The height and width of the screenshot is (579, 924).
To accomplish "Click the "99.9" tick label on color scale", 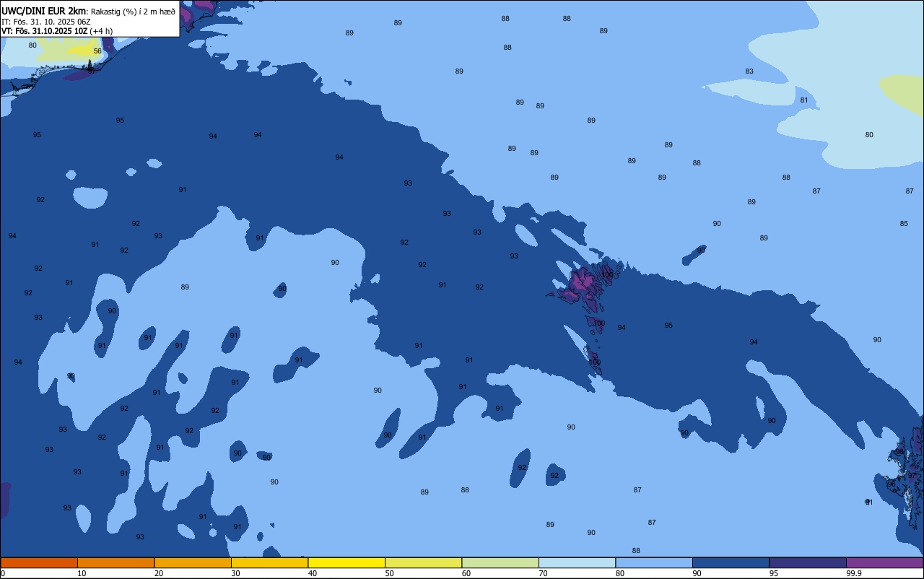I will [854, 573].
